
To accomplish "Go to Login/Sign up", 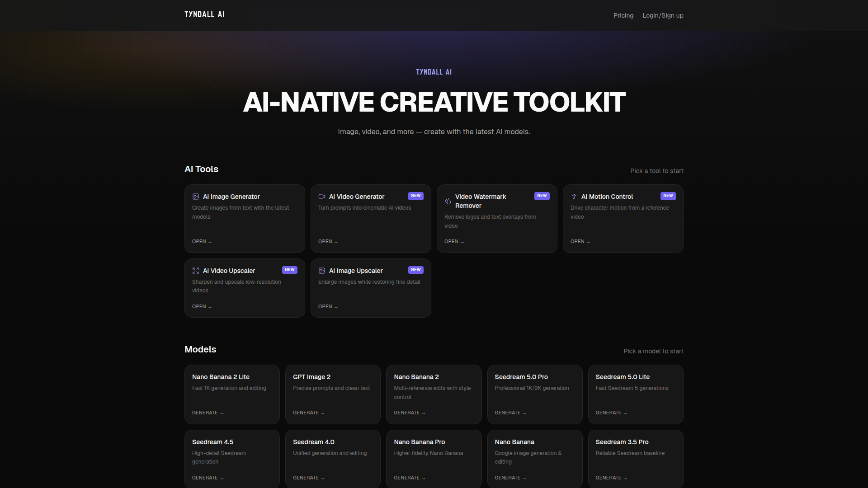I will [x=663, y=15].
